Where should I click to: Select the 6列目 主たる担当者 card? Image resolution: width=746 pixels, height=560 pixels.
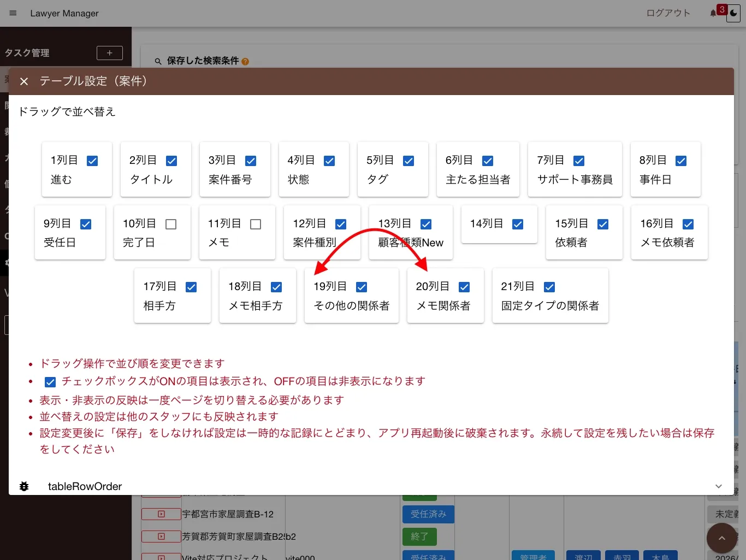coord(478,169)
